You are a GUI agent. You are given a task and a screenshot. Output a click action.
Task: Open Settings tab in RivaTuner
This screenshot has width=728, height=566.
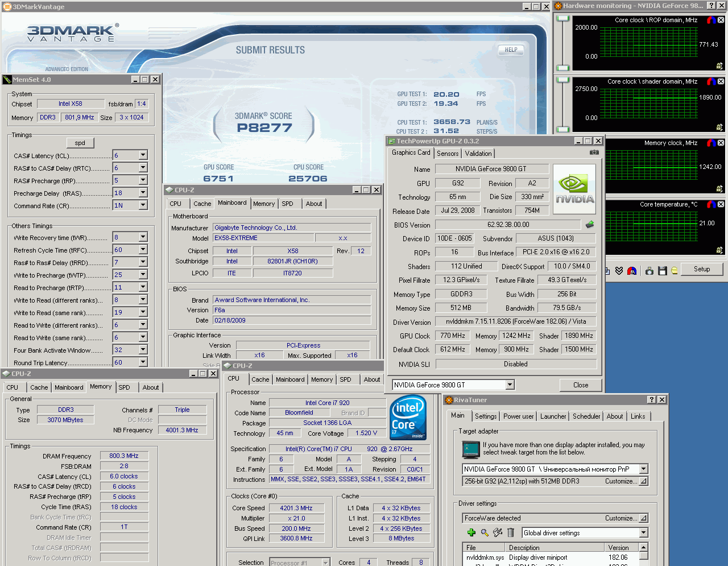pos(486,416)
